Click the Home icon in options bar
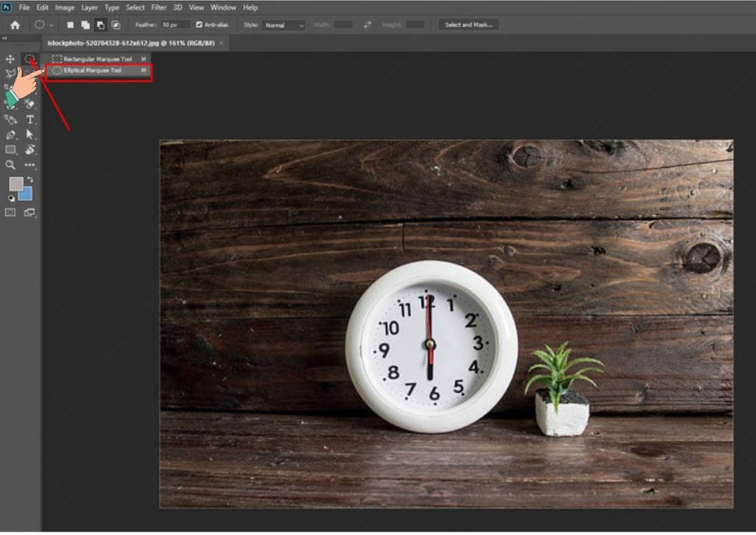The width and height of the screenshot is (756, 535). pyautogui.click(x=15, y=24)
